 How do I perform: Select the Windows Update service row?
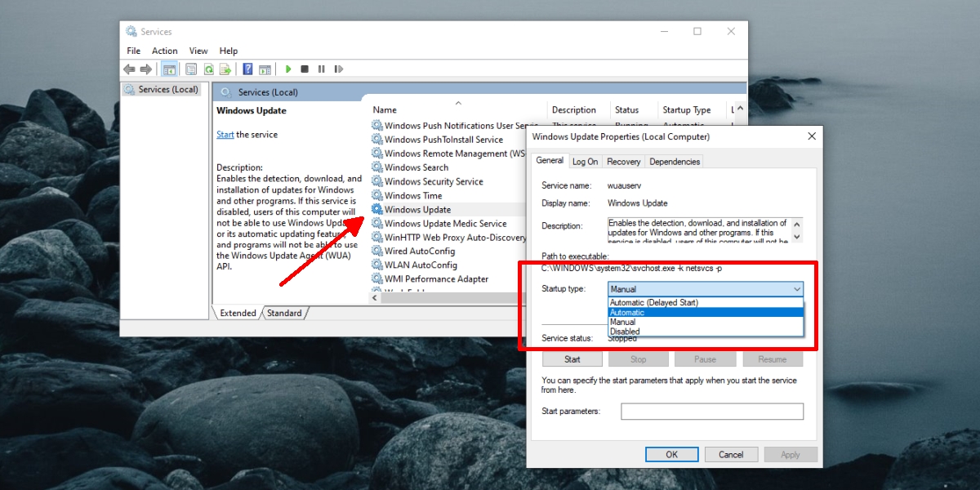point(448,210)
